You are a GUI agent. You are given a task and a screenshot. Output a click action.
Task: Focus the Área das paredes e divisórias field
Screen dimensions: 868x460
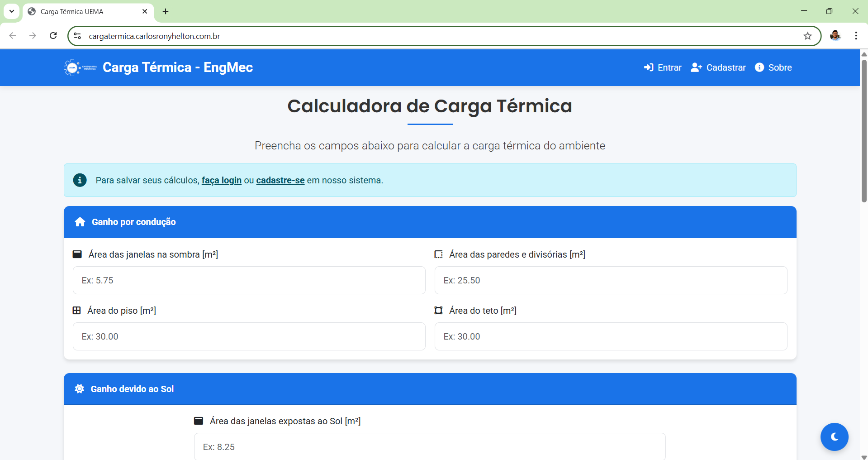tap(611, 280)
